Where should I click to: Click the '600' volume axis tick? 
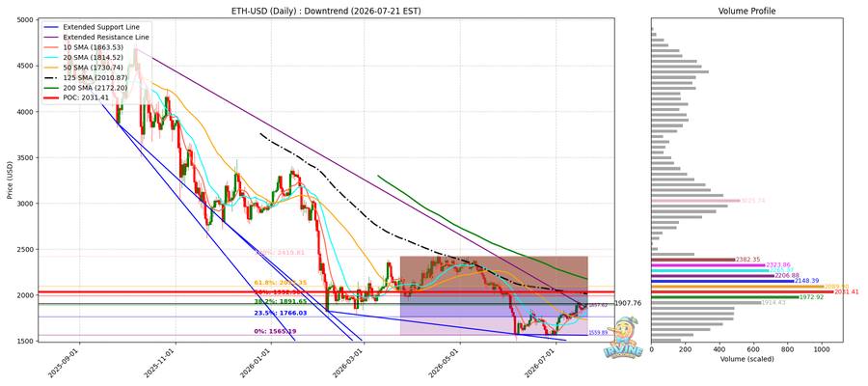coord(753,349)
